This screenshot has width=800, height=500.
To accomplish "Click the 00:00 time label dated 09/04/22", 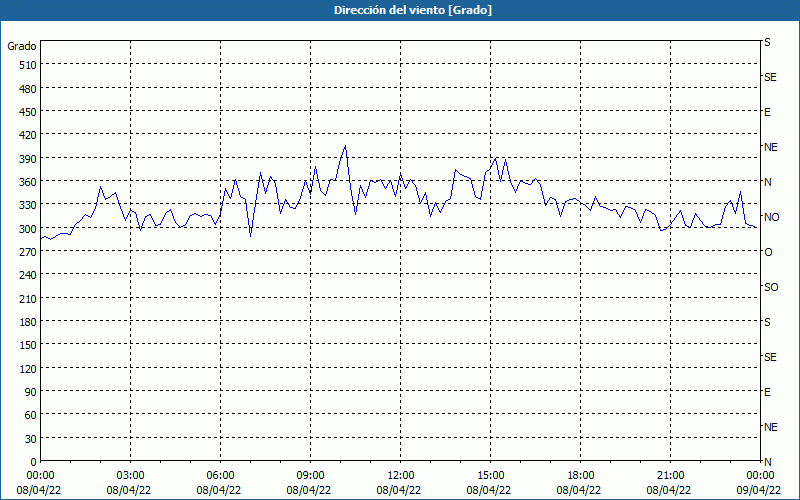I will [x=760, y=476].
